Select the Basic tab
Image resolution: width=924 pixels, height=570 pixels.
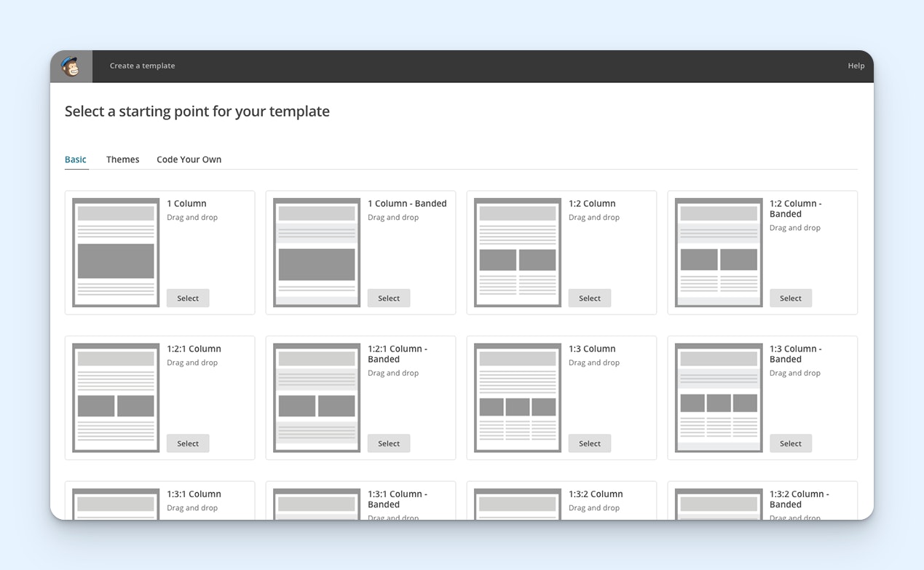pyautogui.click(x=76, y=159)
